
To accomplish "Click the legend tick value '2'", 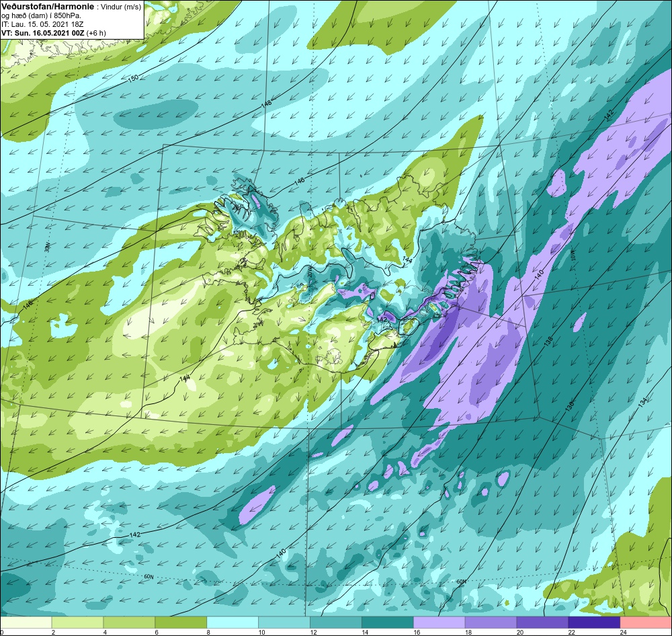I will coord(53,632).
